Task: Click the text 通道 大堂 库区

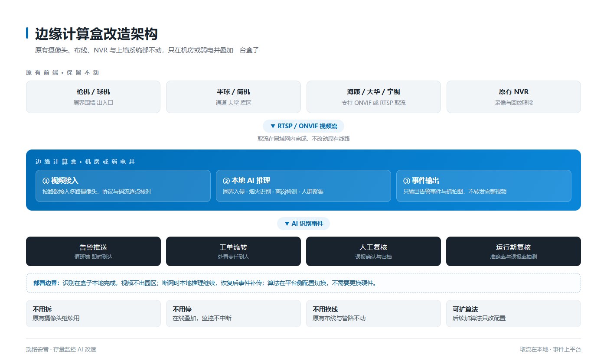Action: pyautogui.click(x=233, y=103)
